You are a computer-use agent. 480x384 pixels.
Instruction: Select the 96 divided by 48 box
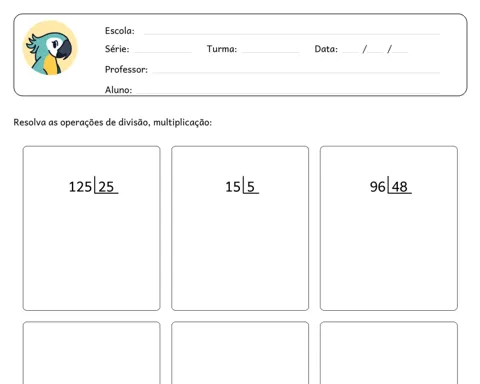click(x=389, y=228)
